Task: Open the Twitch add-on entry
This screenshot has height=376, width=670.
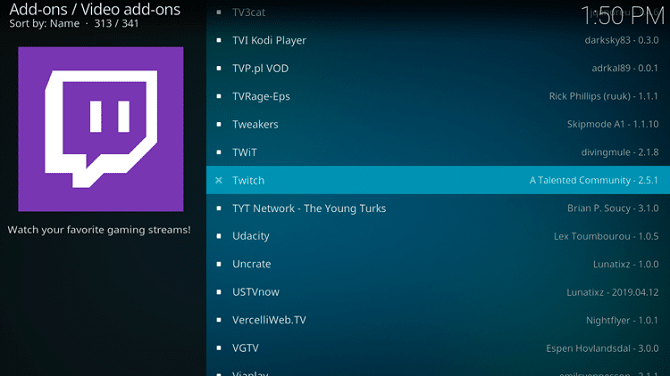Action: point(438,180)
